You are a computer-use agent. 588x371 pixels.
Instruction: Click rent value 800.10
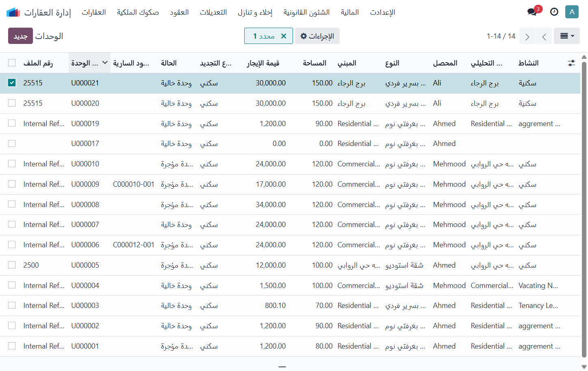pyautogui.click(x=275, y=306)
